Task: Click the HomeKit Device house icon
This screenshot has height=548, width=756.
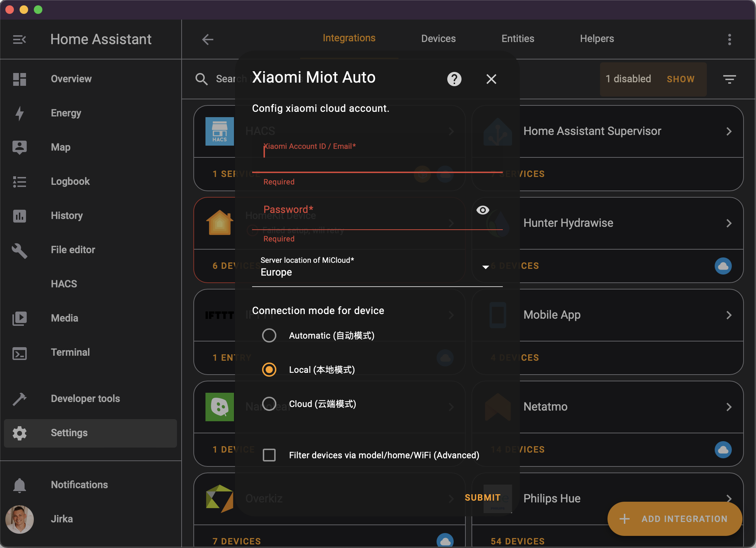Action: [219, 223]
